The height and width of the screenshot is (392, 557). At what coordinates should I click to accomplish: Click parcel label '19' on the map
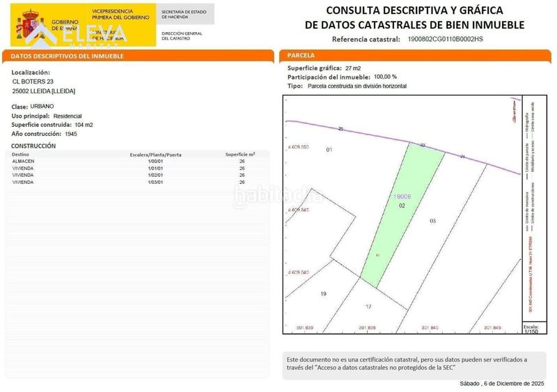tap(323, 294)
